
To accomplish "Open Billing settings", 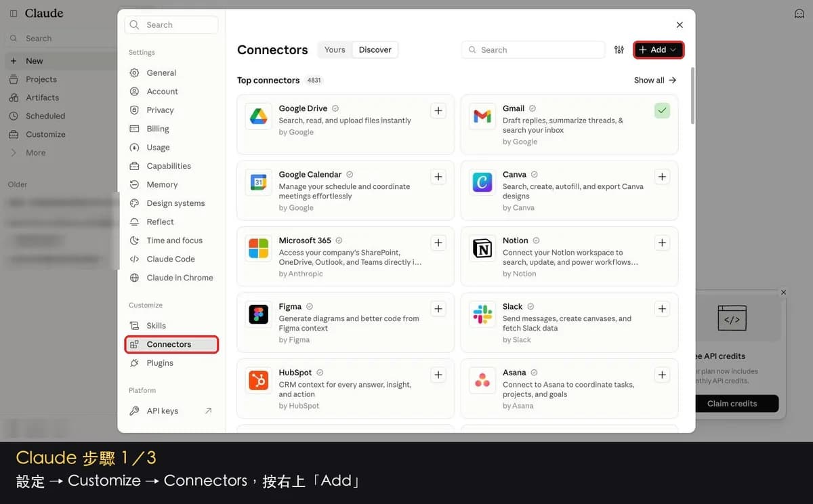I will pyautogui.click(x=171, y=129).
